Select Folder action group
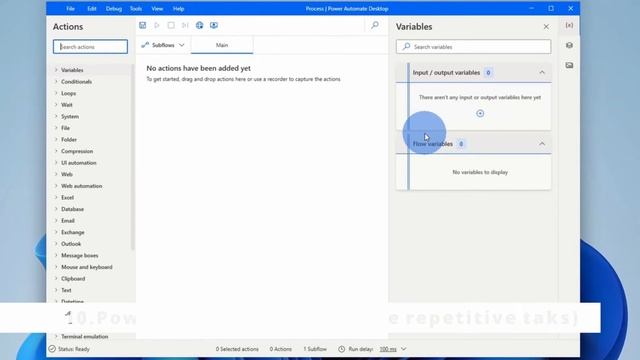The height and width of the screenshot is (360, 640). click(x=69, y=140)
